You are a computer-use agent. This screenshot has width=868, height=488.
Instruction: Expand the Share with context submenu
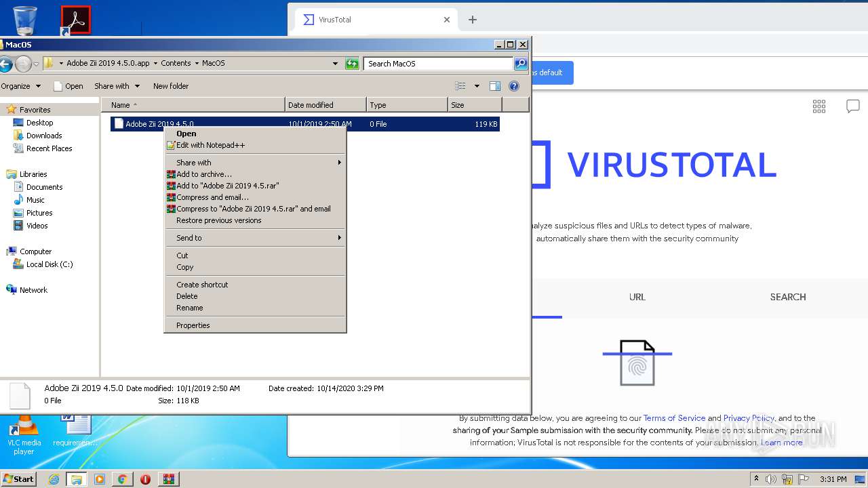pyautogui.click(x=256, y=163)
